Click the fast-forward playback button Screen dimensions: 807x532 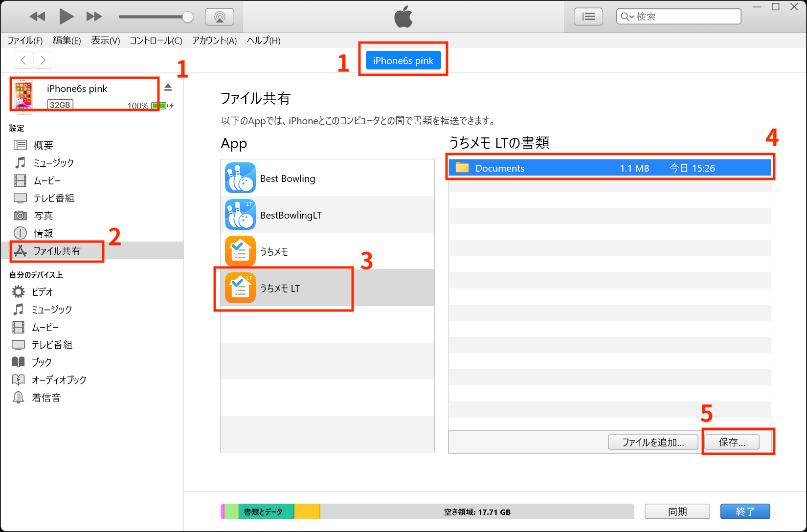[x=94, y=17]
